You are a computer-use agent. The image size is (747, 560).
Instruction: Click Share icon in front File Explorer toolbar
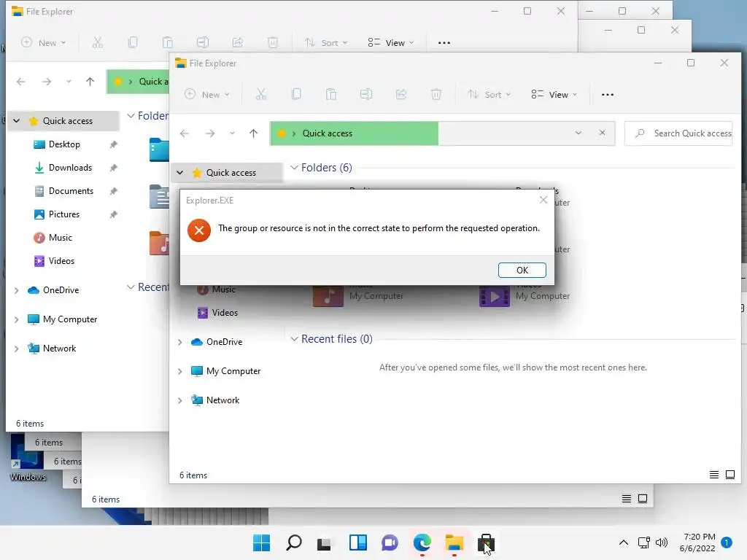click(x=401, y=94)
